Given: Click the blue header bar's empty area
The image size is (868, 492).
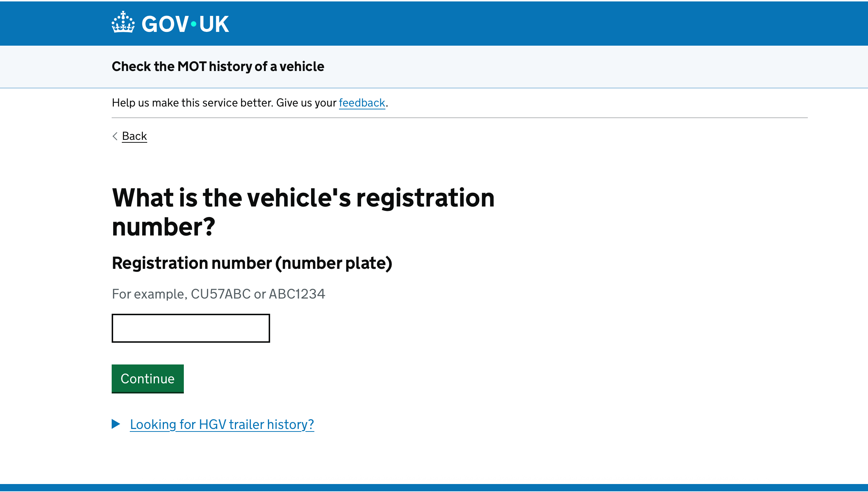Looking at the screenshot, I should (544, 24).
